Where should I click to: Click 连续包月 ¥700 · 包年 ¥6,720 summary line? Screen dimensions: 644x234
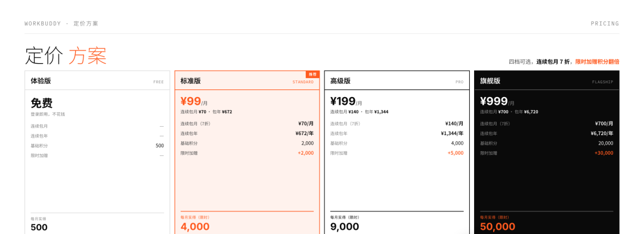click(x=509, y=111)
